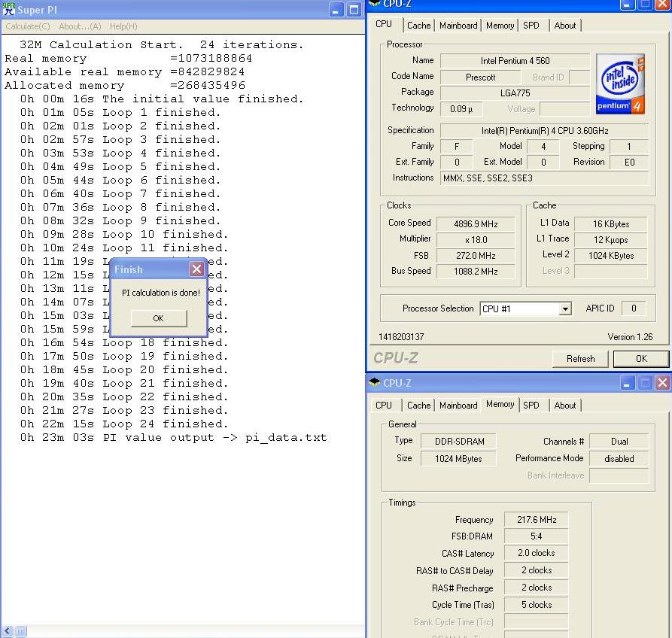Click the Cycle Time (Tras) value 5 clocks
Viewport: 672px width, 638px height.
536,605
